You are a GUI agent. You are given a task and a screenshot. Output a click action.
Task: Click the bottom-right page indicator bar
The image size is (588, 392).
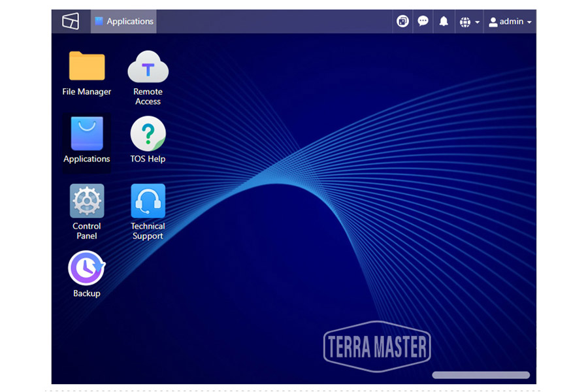pyautogui.click(x=481, y=374)
